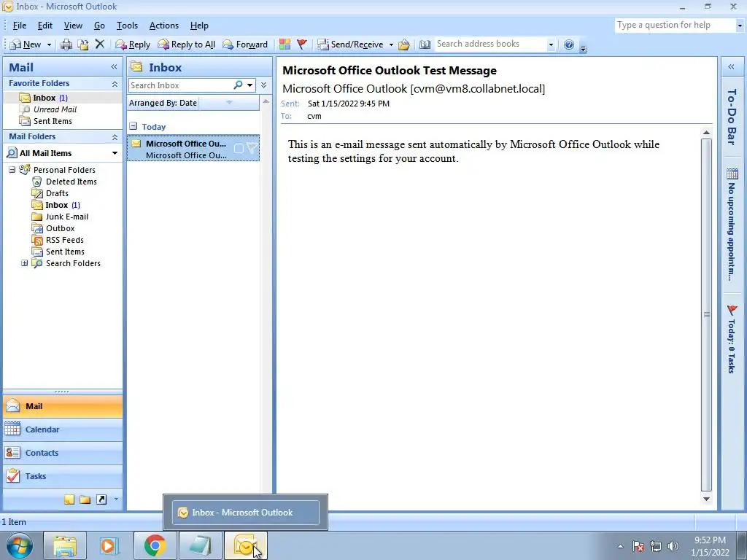Expand the Query Builder chevron
The width and height of the screenshot is (747, 560).
click(x=263, y=85)
